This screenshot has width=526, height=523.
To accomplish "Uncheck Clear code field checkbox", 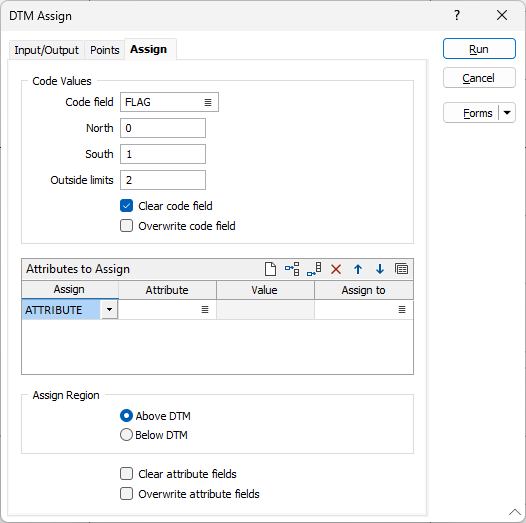I will [x=126, y=206].
